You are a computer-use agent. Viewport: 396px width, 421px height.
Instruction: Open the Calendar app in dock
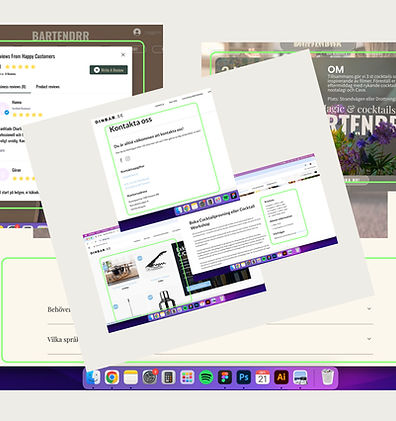262,378
